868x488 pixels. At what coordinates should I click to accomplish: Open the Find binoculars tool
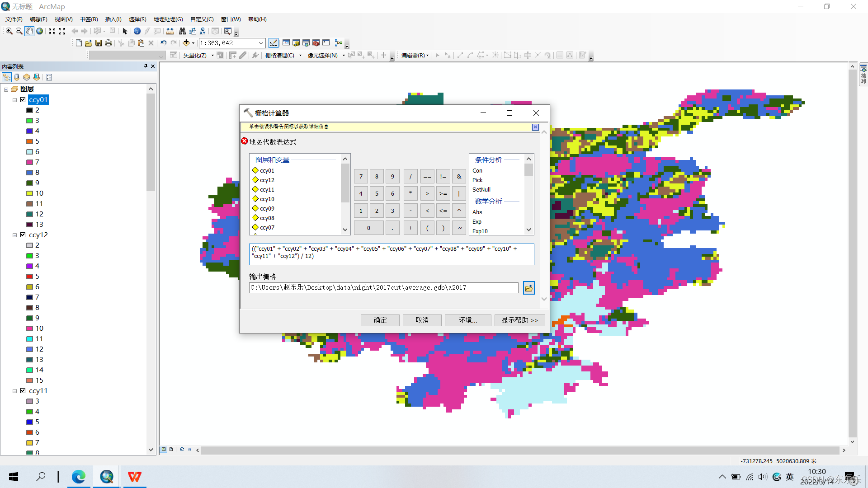(x=182, y=31)
